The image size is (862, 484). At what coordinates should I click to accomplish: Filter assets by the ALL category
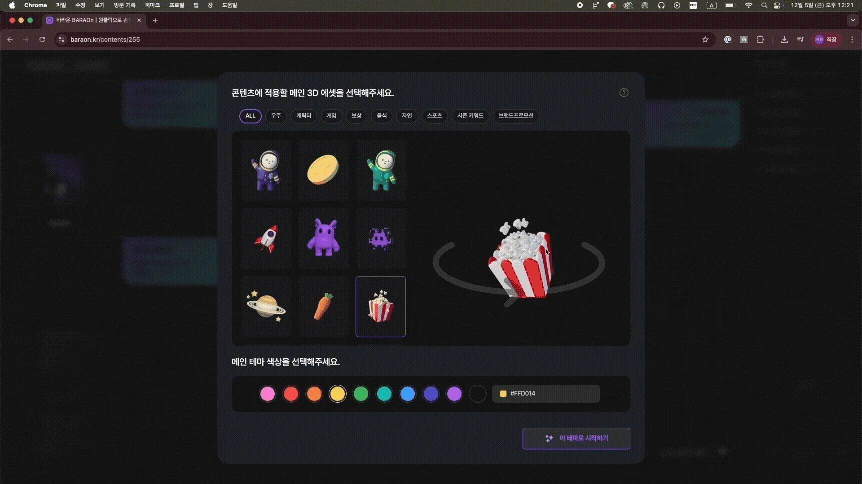[x=250, y=116]
